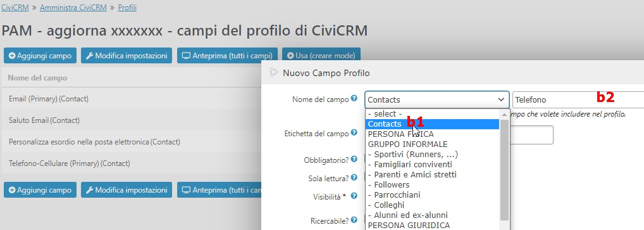Click monitor icon on top Anteprima button
This screenshot has height=230, width=644.
tap(187, 56)
